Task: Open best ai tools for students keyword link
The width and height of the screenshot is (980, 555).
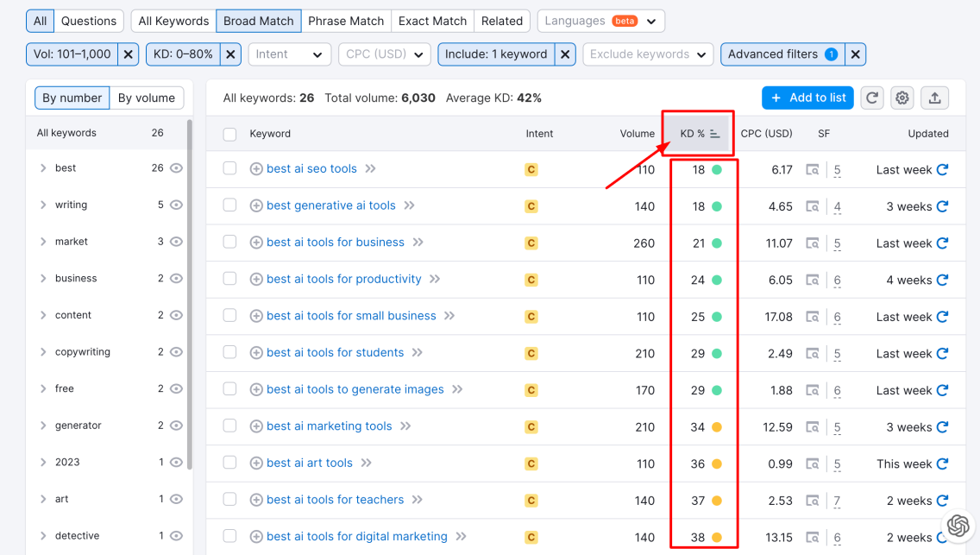Action: click(x=335, y=353)
